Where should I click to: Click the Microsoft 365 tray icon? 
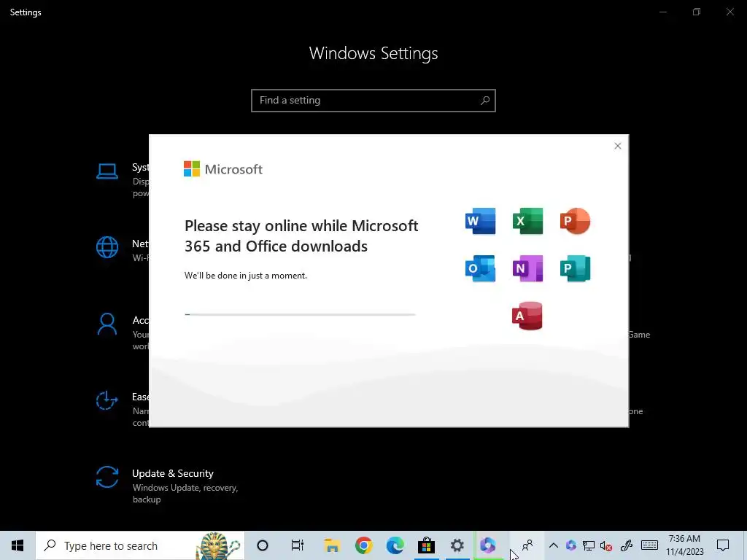pyautogui.click(x=570, y=545)
